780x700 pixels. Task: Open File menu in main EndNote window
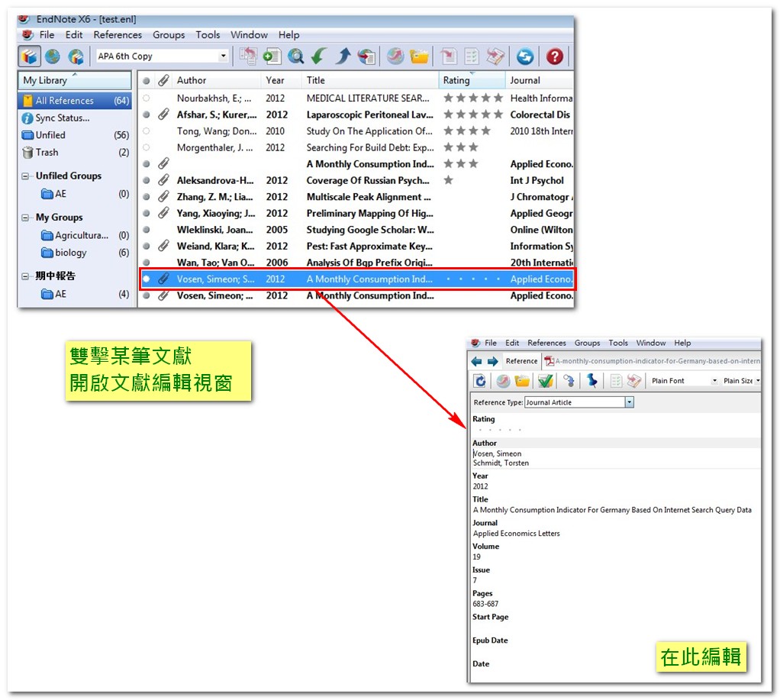click(x=47, y=35)
